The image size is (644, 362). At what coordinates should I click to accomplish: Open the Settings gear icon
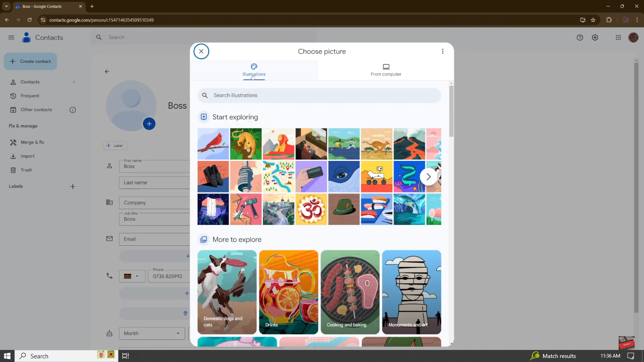click(x=595, y=37)
